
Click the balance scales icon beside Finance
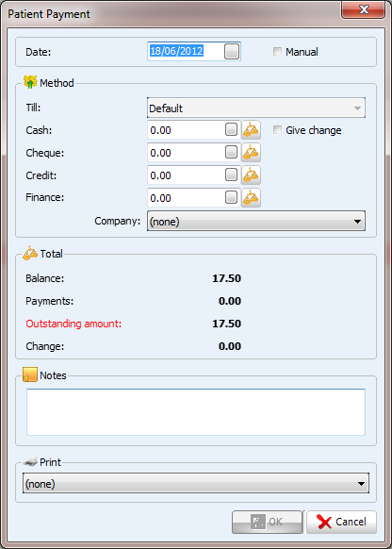[251, 198]
